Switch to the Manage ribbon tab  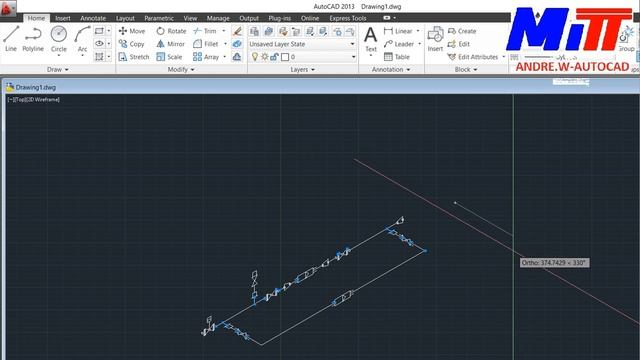218,18
